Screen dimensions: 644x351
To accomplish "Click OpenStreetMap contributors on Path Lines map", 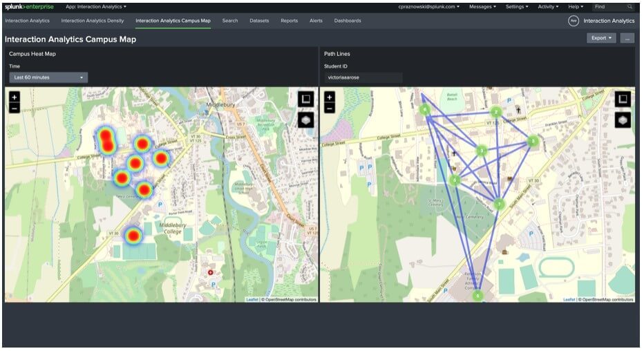I will [x=607, y=300].
